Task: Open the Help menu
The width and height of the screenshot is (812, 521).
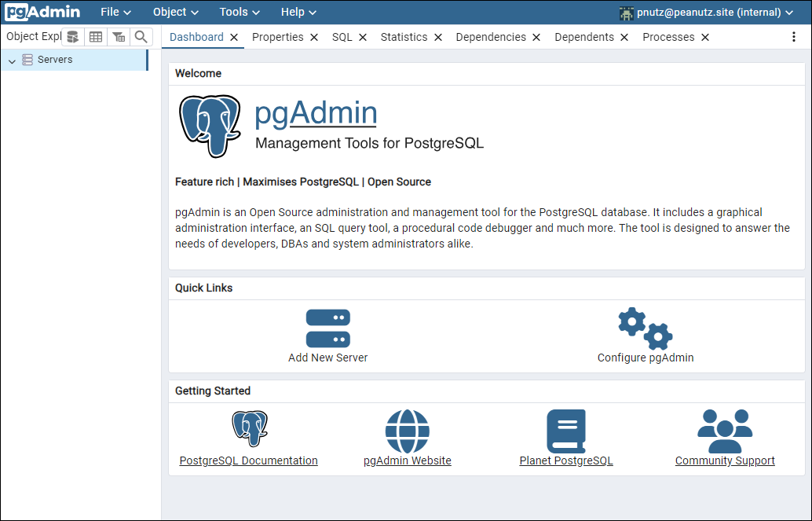Action: click(x=298, y=12)
